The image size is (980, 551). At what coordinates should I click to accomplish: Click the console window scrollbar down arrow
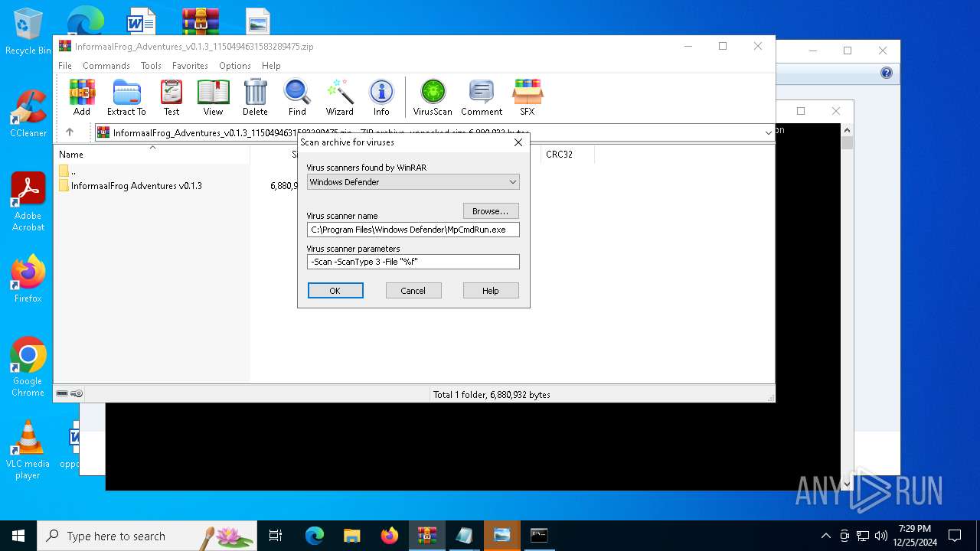click(x=847, y=484)
